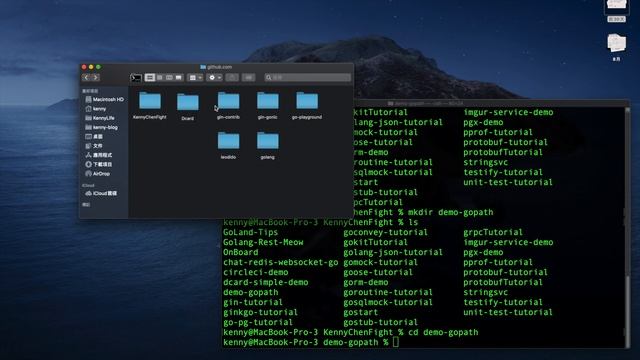The width and height of the screenshot is (640, 360).
Task: Select the go-playground folder
Action: [307, 105]
